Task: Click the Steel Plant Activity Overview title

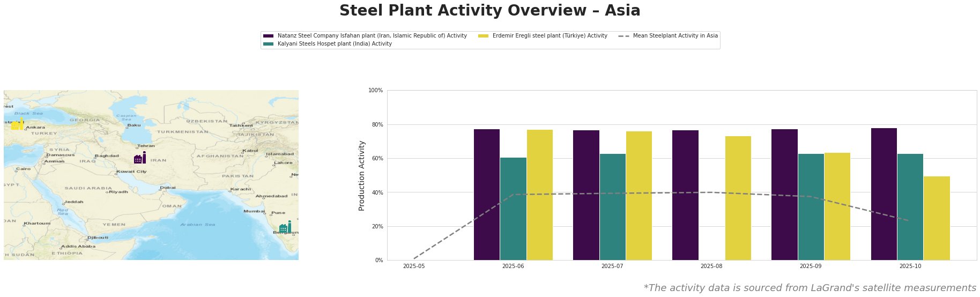Action: (489, 11)
